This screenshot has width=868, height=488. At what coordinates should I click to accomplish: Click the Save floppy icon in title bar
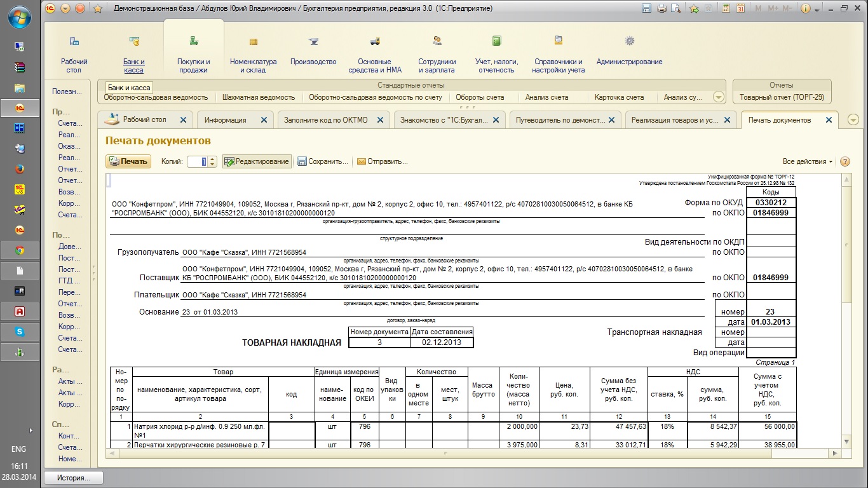click(647, 8)
